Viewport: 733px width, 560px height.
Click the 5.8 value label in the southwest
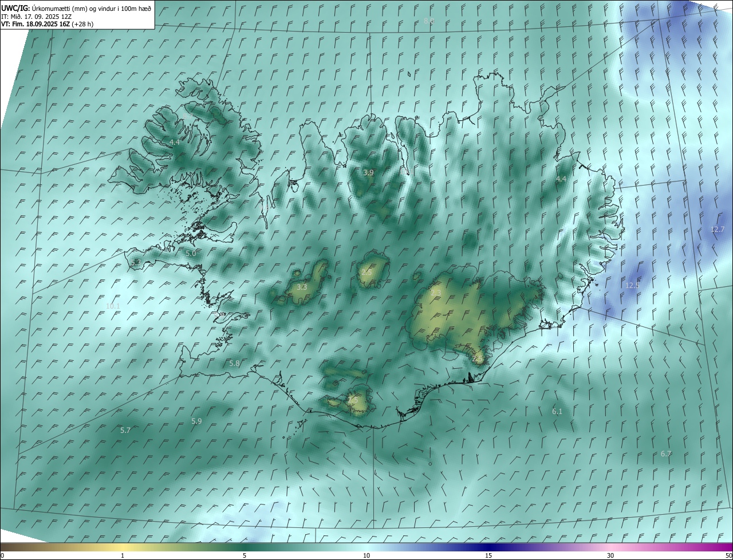(234, 363)
